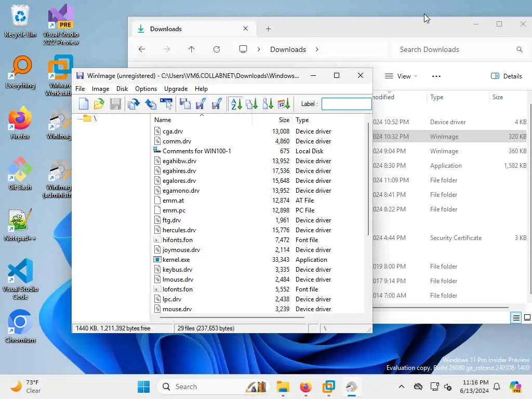Click the Downloads tab in File Explorer
Viewport: 532px width, 399px height.
pos(193,29)
